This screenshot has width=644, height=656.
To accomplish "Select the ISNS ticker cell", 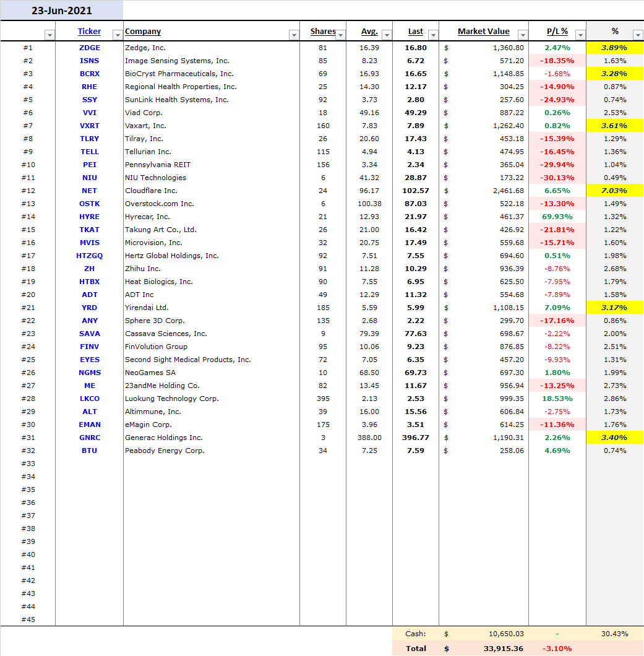I will pyautogui.click(x=90, y=61).
